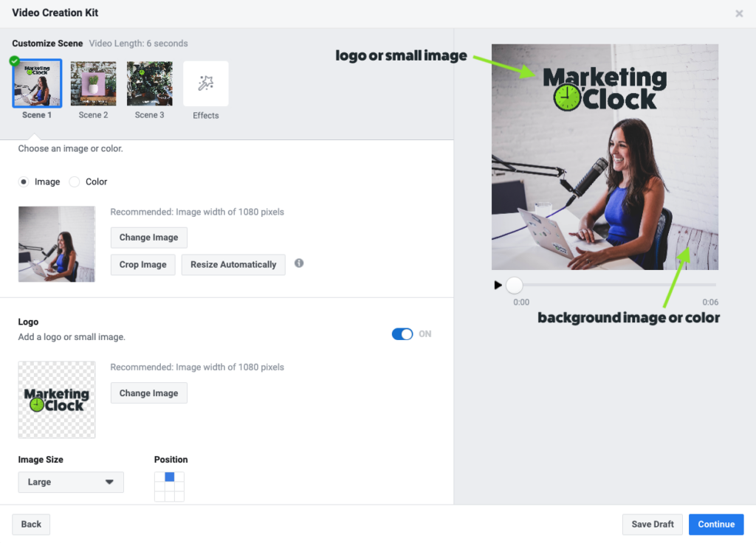Click the "Video Length: 6 seconds" text
The width and height of the screenshot is (756, 543).
(138, 44)
